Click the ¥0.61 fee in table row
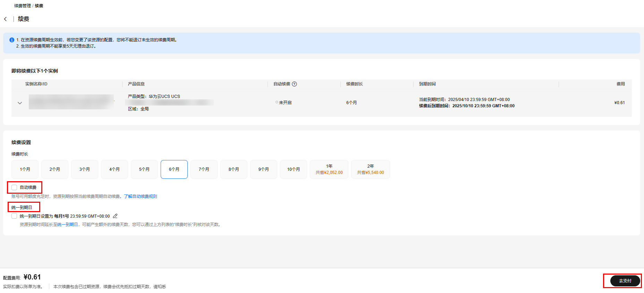 pyautogui.click(x=619, y=103)
